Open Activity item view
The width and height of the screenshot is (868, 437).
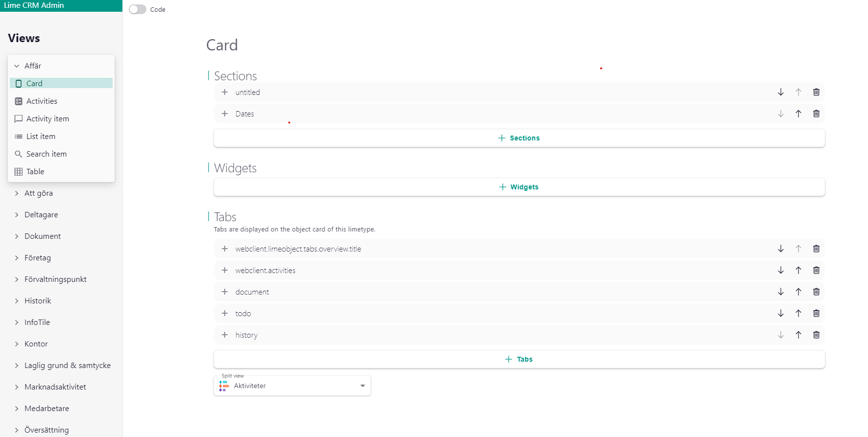click(x=61, y=118)
